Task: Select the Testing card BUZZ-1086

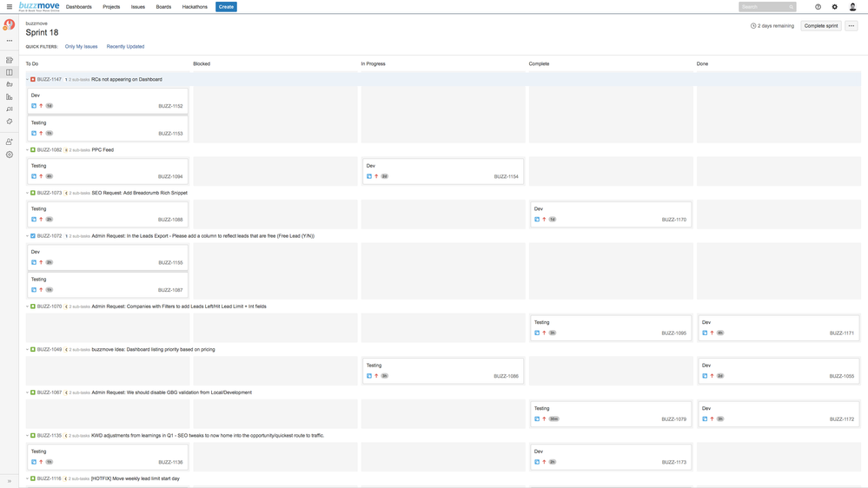Action: point(443,370)
